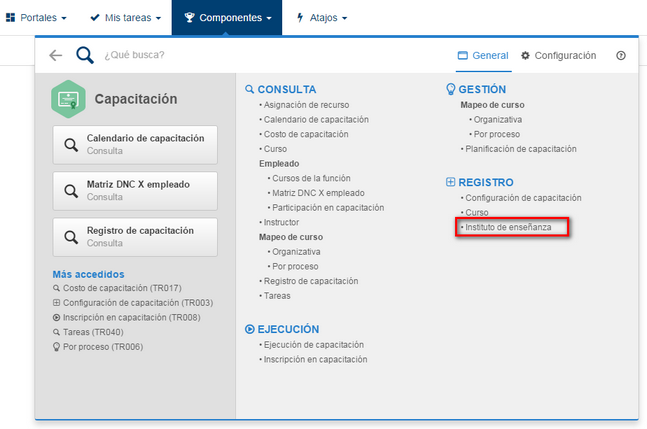Select Planificación de capacitación

(x=521, y=149)
